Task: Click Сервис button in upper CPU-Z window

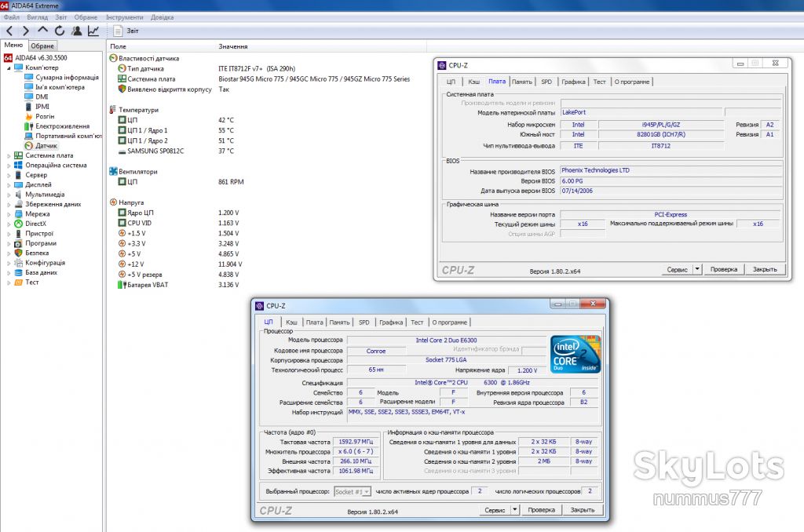Action: click(677, 269)
